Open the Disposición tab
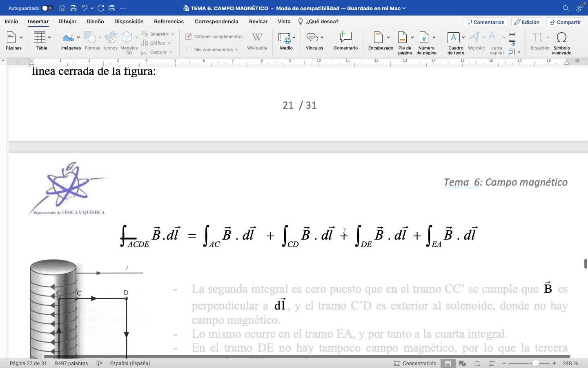Screen dimensions: 588x368 coord(129,21)
